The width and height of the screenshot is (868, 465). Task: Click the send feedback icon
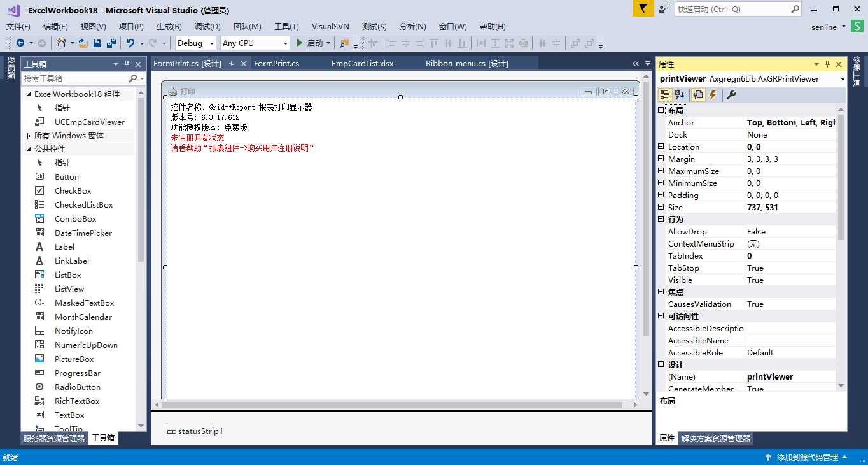[664, 9]
